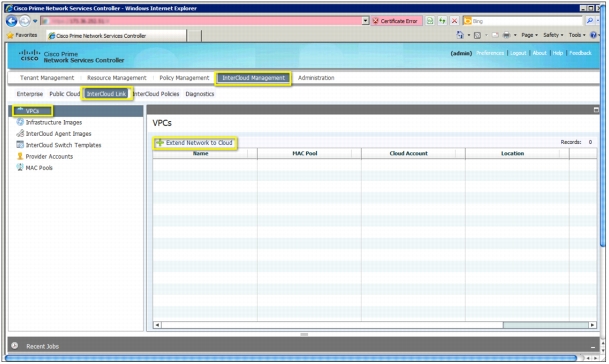Open the Print dropdown arrow

(515, 35)
